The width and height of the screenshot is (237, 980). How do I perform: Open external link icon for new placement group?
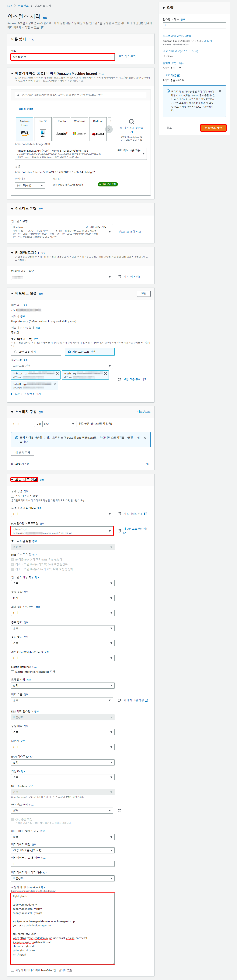[x=146, y=700]
